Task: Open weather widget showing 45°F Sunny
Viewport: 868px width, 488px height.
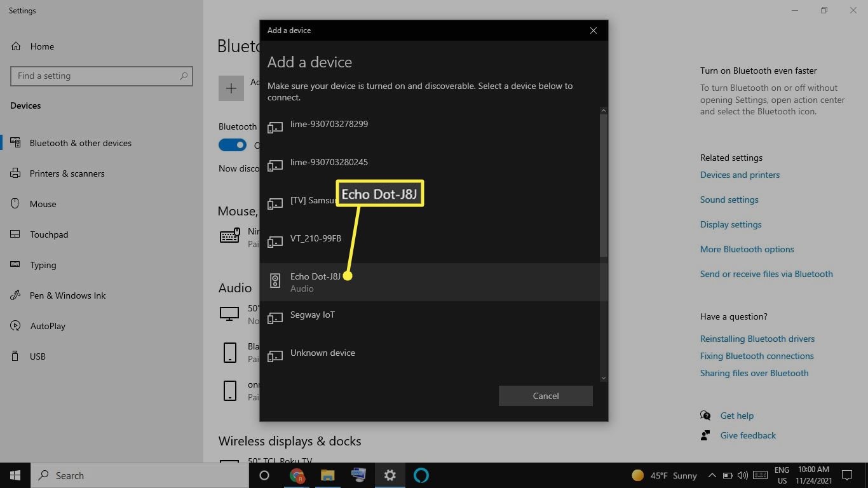Action: click(664, 475)
